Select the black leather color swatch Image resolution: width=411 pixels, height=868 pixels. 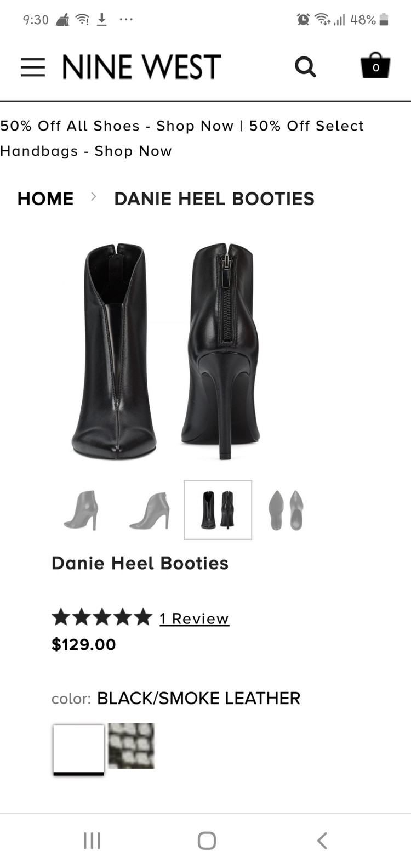78,750
